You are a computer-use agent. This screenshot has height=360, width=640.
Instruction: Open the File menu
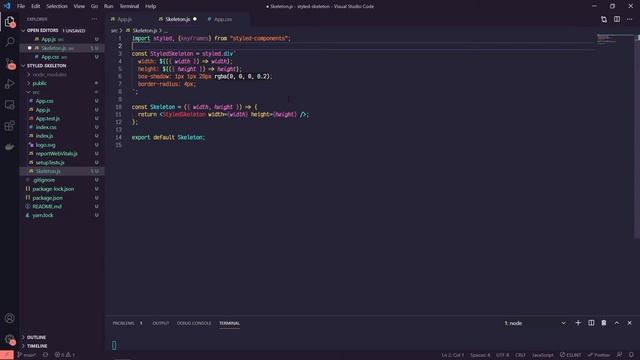click(21, 6)
